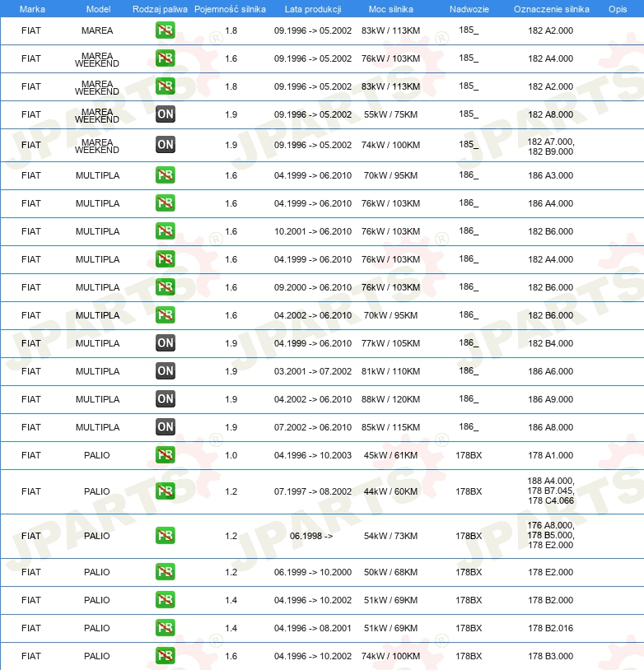
Task: Select the MAREA model cell
Action: click(x=97, y=30)
